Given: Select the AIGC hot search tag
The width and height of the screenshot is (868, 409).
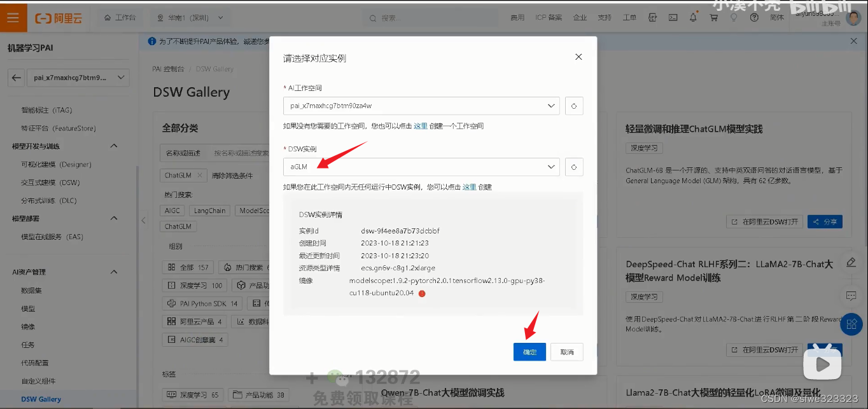Looking at the screenshot, I should click(172, 211).
